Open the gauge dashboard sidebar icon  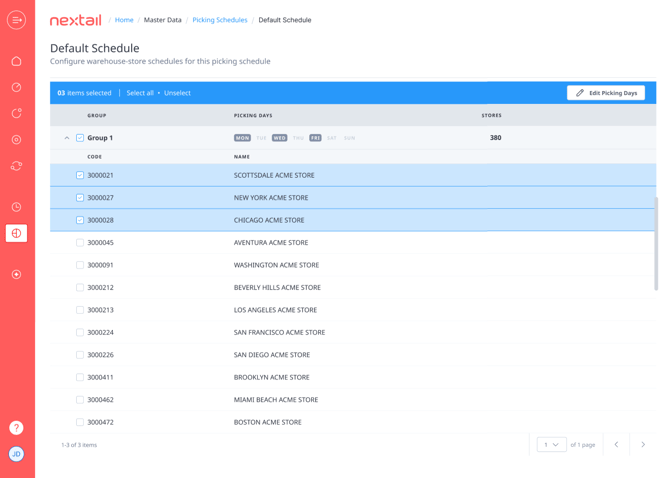[x=16, y=87]
